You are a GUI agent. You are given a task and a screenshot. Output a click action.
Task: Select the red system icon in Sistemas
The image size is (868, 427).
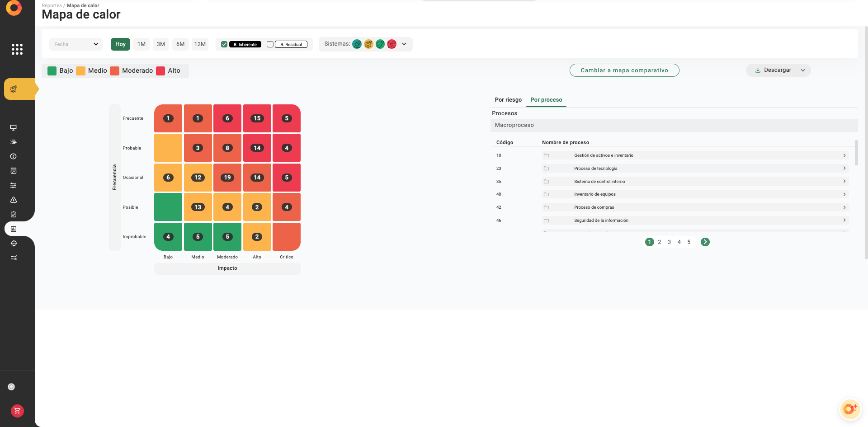(392, 44)
